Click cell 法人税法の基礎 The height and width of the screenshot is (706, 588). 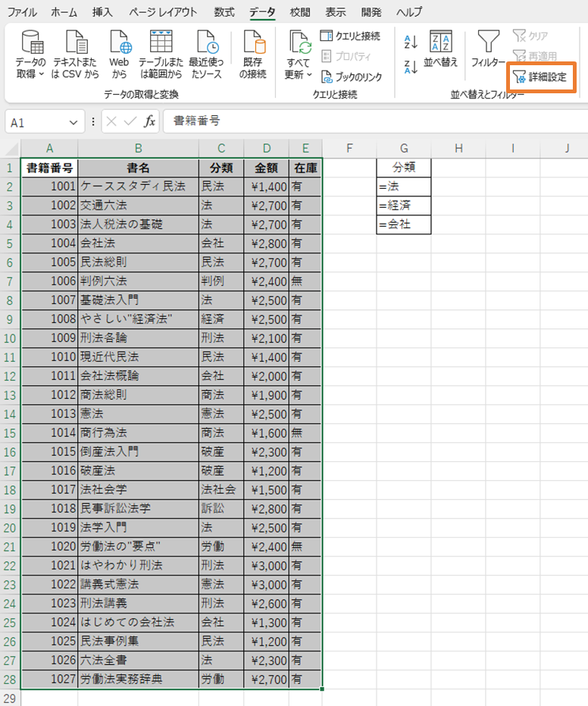[x=139, y=224]
